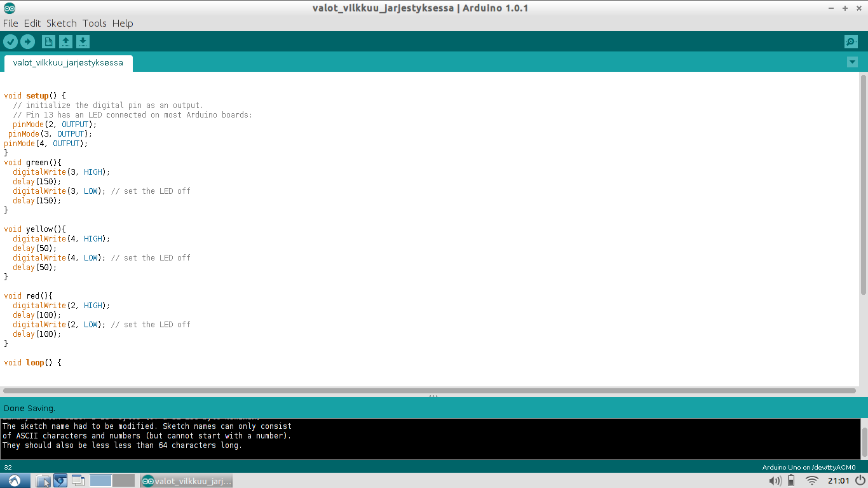Screen dimensions: 868x488
Task: Click the Wi-Fi network tray icon
Action: [812, 481]
